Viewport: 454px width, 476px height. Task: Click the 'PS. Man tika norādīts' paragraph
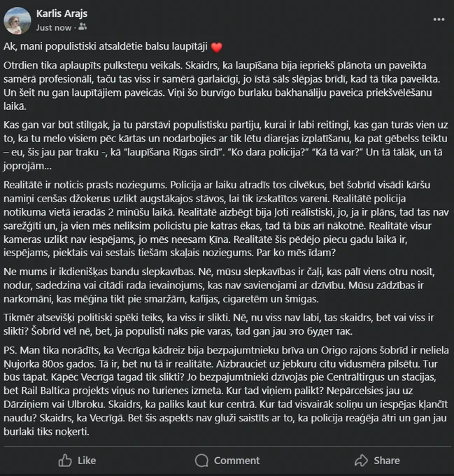[226, 391]
